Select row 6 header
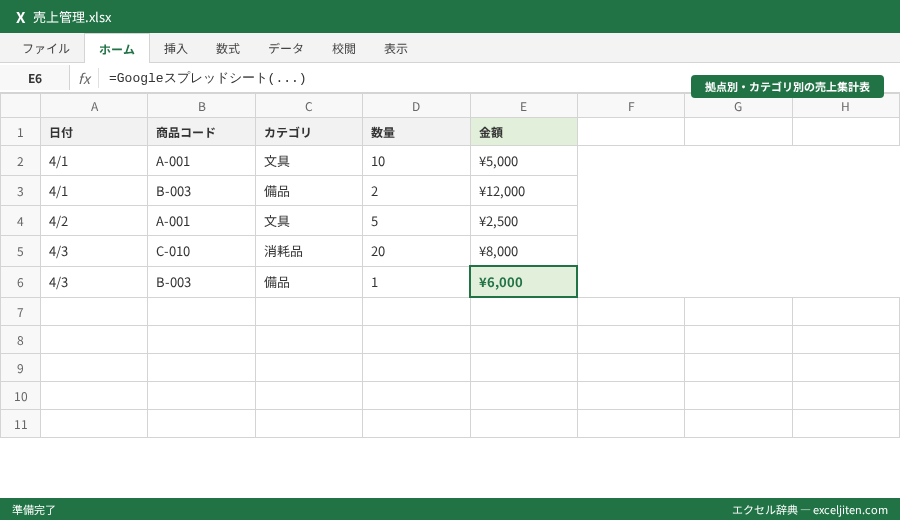 21,282
